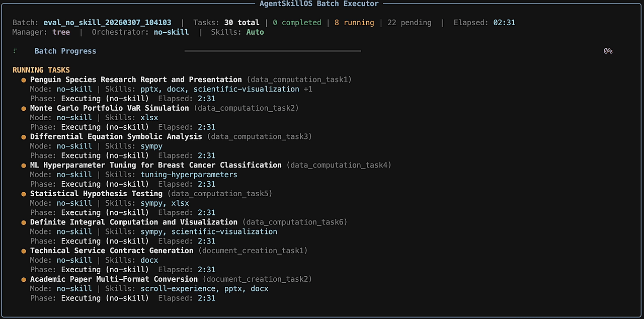Screen dimensions: 644x319
Task: Click the 0% progress value
Action: [x=608, y=51]
